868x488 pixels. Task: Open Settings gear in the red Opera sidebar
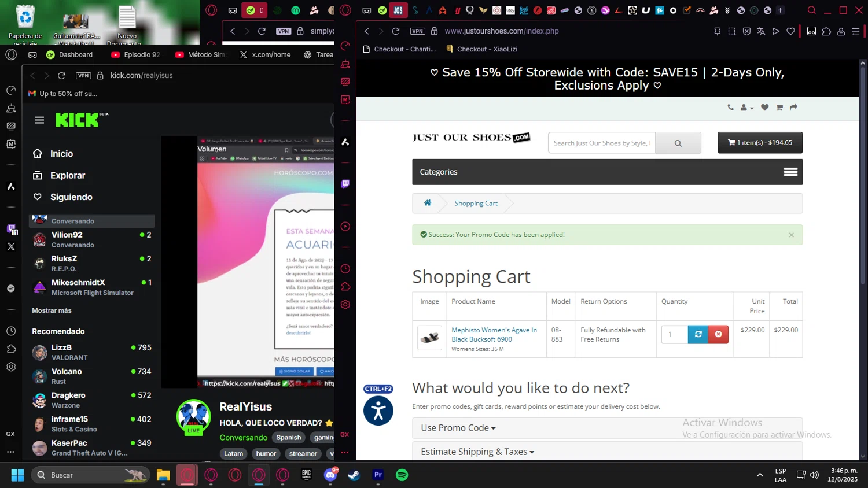(345, 305)
